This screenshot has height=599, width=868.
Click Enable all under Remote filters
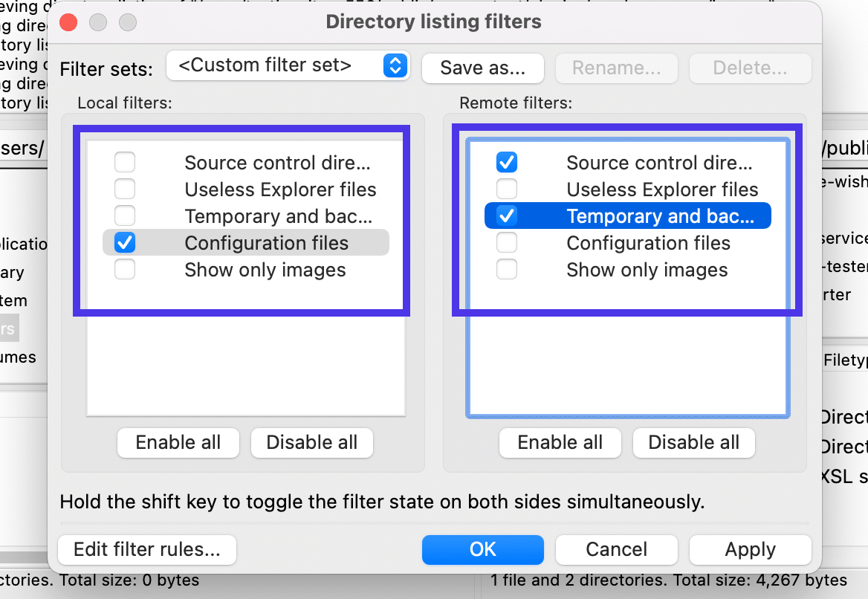click(x=560, y=443)
